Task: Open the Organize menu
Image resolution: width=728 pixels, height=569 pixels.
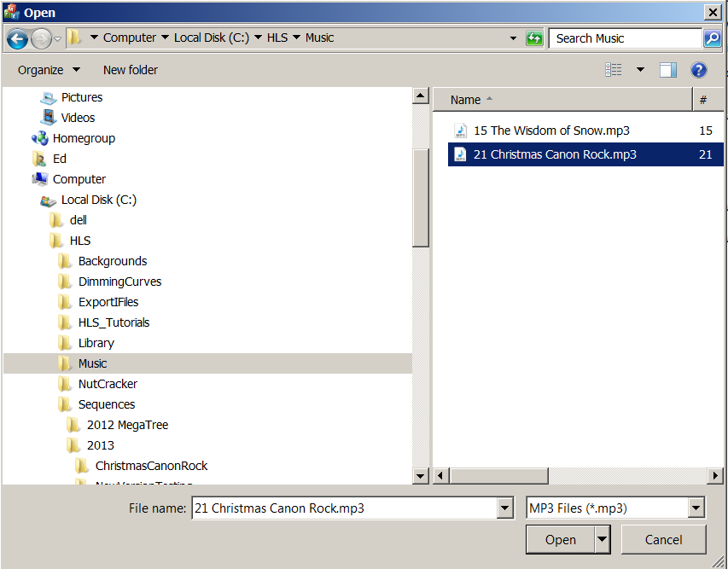Action: tap(49, 70)
